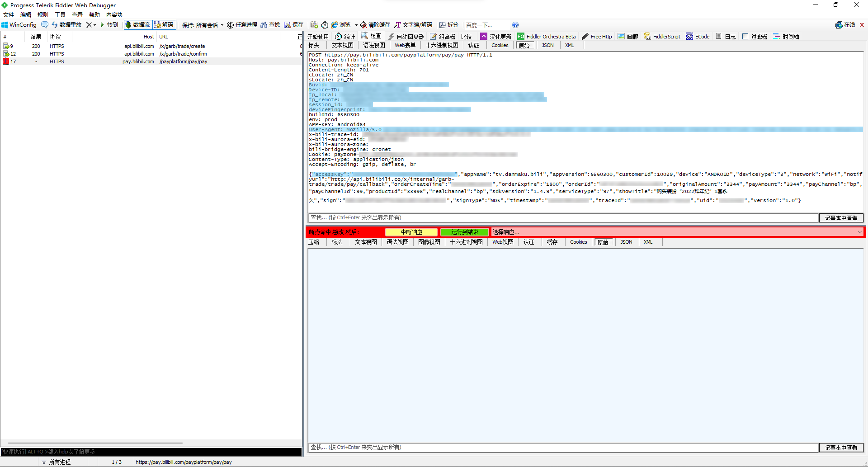Open the 选择响应 dropdown
This screenshot has height=467, width=868.
click(x=677, y=232)
